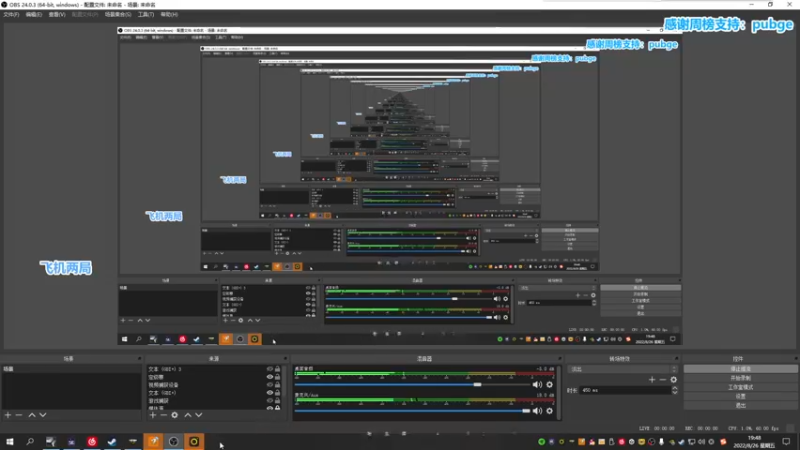The width and height of the screenshot is (800, 450).
Task: Toggle visibility of source below 文本 (GDI+) 3
Action: coord(270,377)
